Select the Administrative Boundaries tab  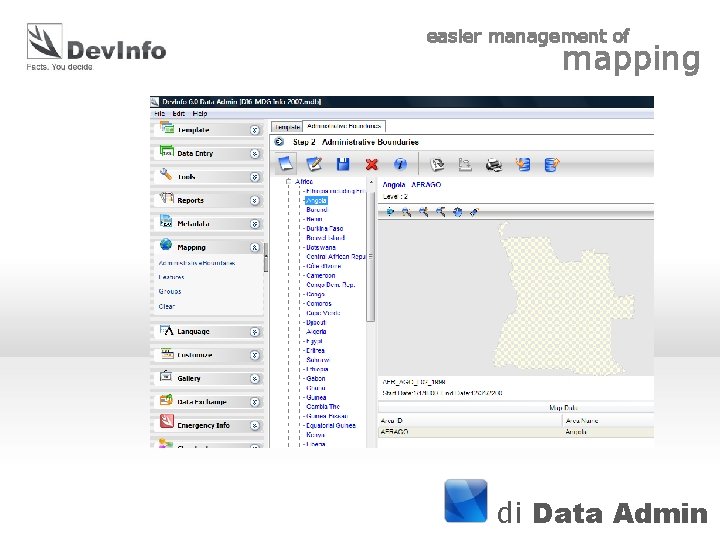coord(344,126)
